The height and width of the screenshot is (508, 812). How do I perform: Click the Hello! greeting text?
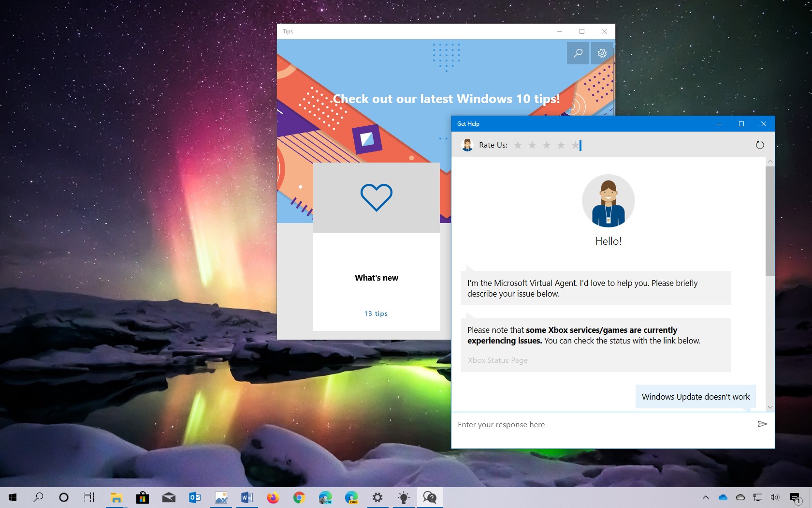(608, 241)
